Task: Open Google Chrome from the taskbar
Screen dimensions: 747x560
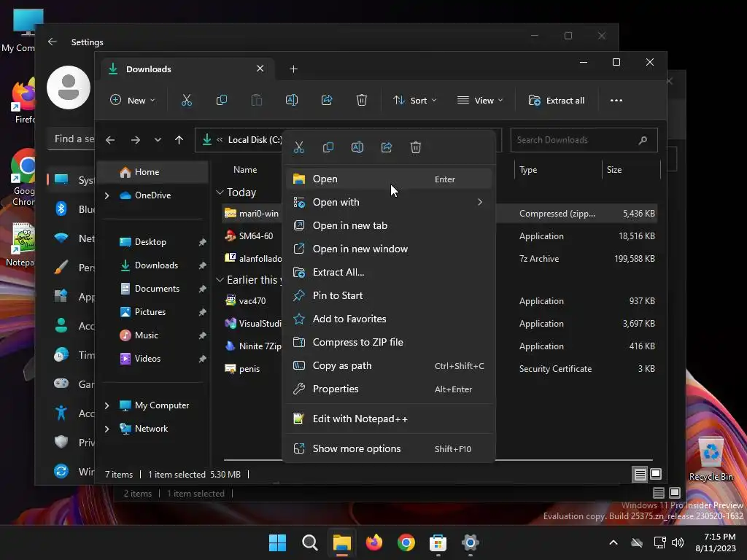Action: click(x=406, y=542)
